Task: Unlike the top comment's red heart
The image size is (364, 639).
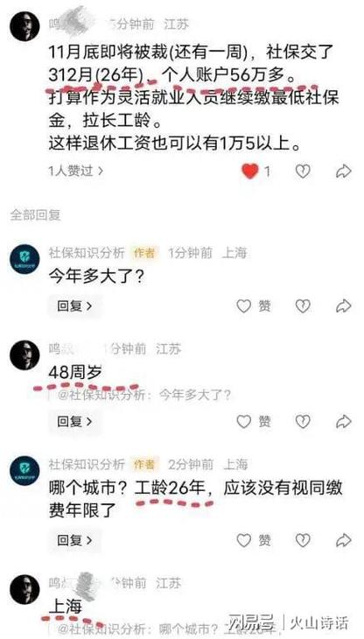Action: point(250,172)
